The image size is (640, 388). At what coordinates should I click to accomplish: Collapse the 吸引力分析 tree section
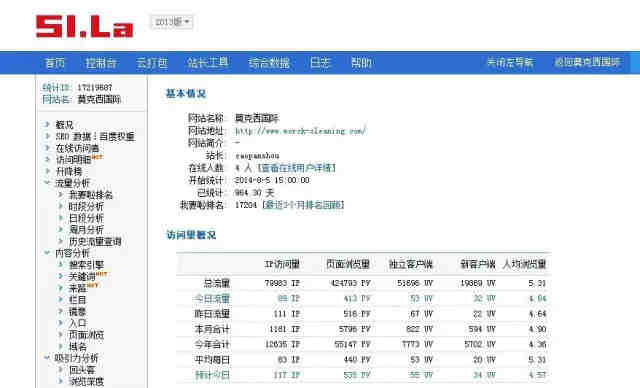click(x=47, y=358)
